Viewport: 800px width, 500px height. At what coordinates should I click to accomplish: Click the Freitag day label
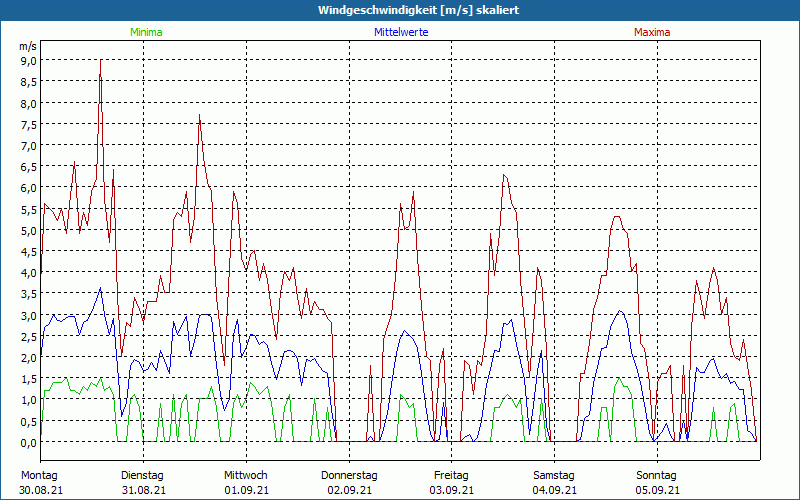452,476
